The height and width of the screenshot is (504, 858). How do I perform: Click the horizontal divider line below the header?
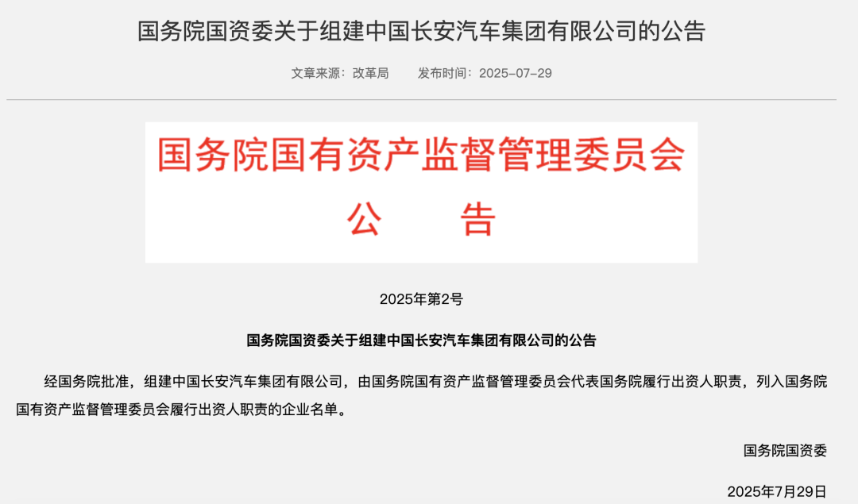point(421,100)
